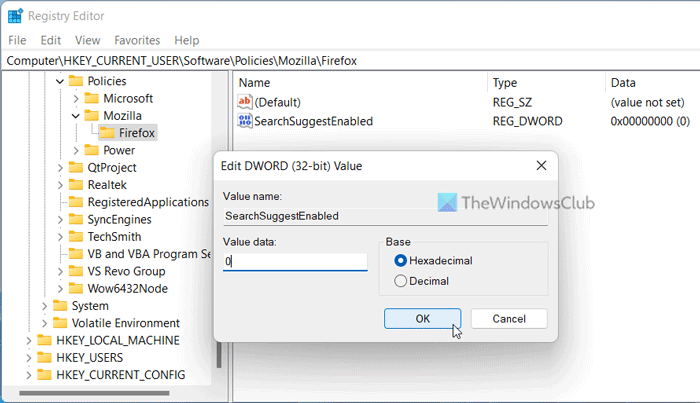700x403 pixels.
Task: Collapse the Policies tree node
Action: coord(60,81)
